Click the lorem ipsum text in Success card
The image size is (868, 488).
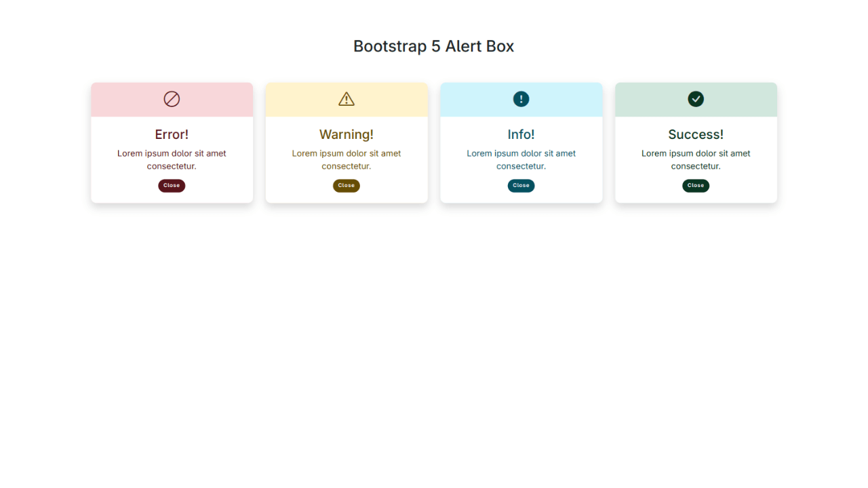coord(696,159)
